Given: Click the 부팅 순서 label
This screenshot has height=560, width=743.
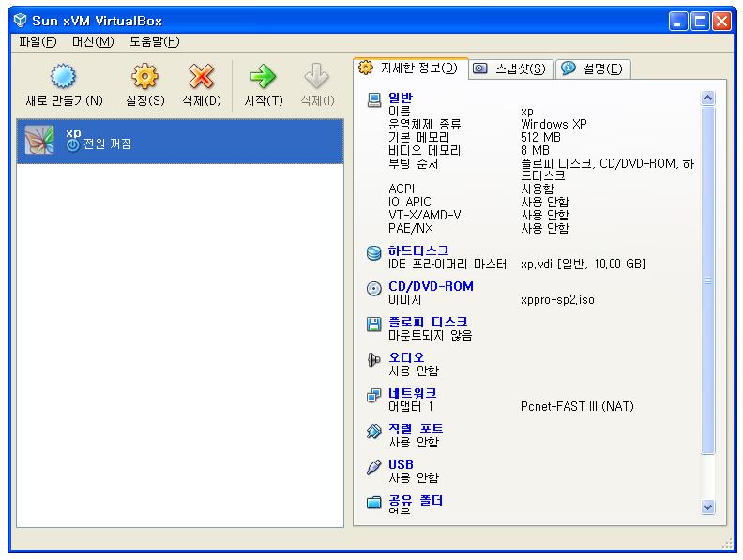Looking at the screenshot, I should pos(413,164).
